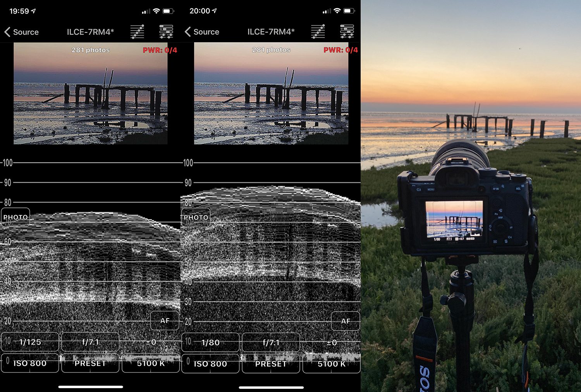
Task: Open curve settings icon in middle screen
Action: [x=318, y=32]
